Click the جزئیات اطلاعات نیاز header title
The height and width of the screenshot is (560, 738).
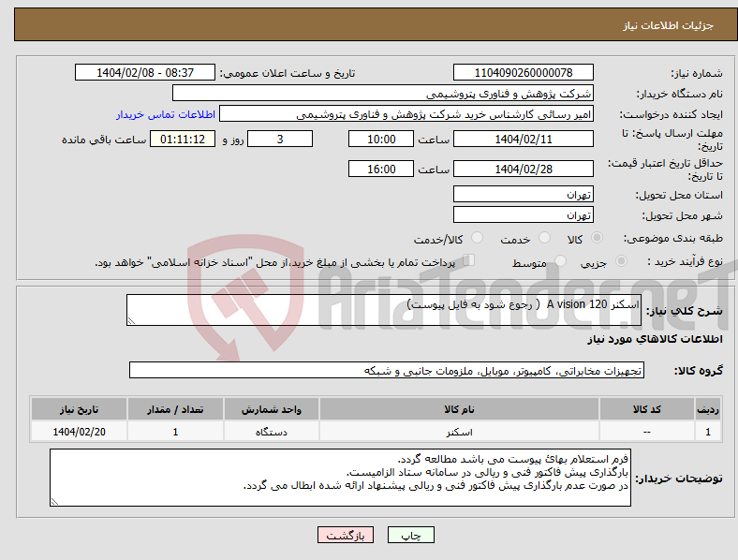669,25
